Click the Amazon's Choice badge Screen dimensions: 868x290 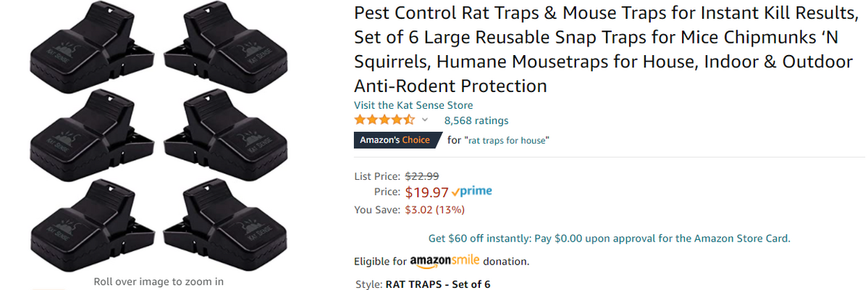tap(396, 140)
